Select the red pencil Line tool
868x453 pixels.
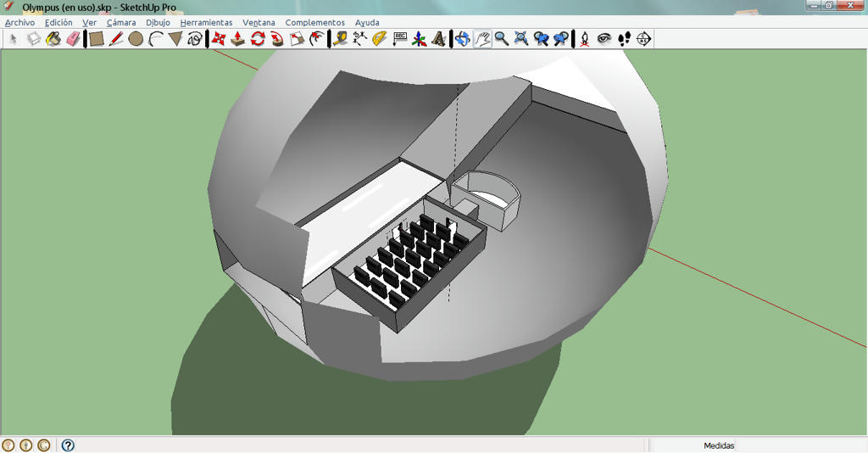[x=116, y=39]
